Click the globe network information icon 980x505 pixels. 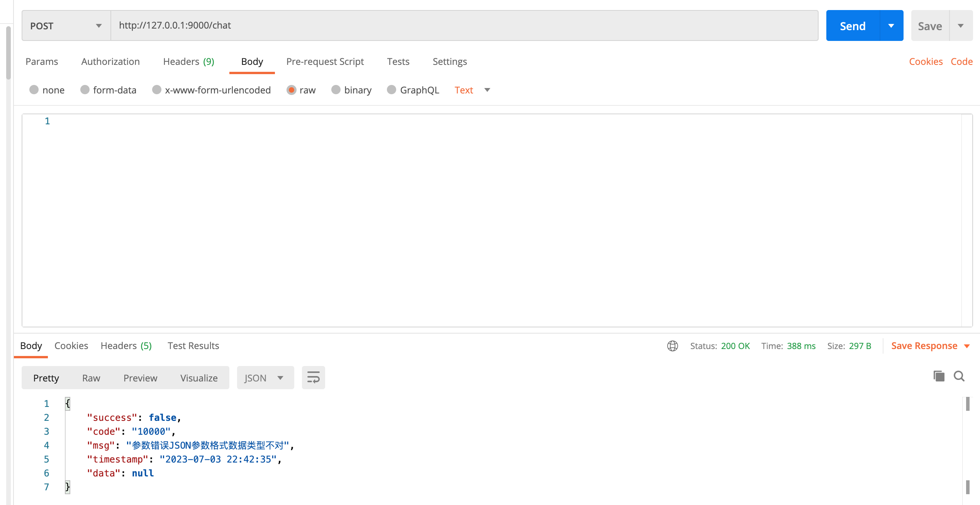click(672, 346)
